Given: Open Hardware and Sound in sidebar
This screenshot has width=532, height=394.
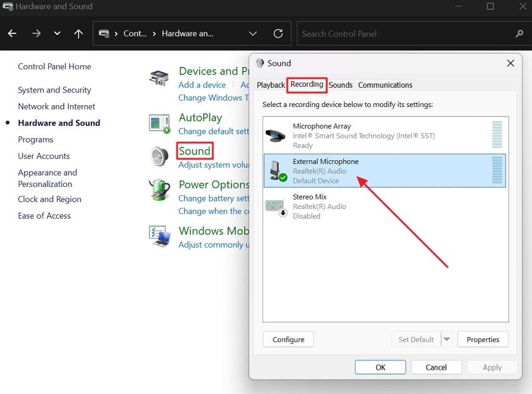Looking at the screenshot, I should 59,123.
